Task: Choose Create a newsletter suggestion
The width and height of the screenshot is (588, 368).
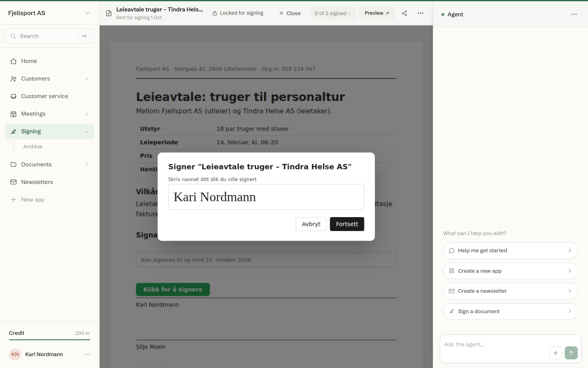Action: (510, 291)
